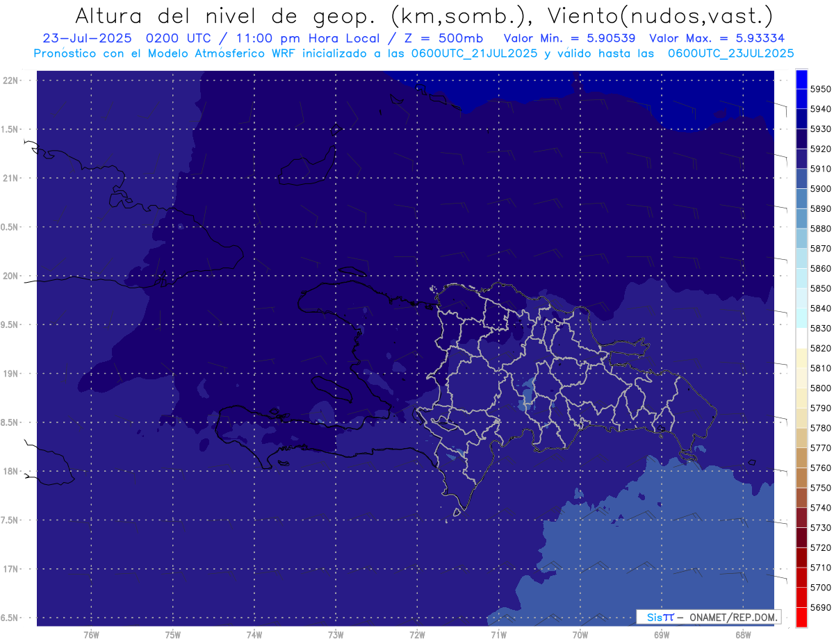The image size is (834, 644).
Task: Click the 5820 colorbar label
Action: click(821, 348)
